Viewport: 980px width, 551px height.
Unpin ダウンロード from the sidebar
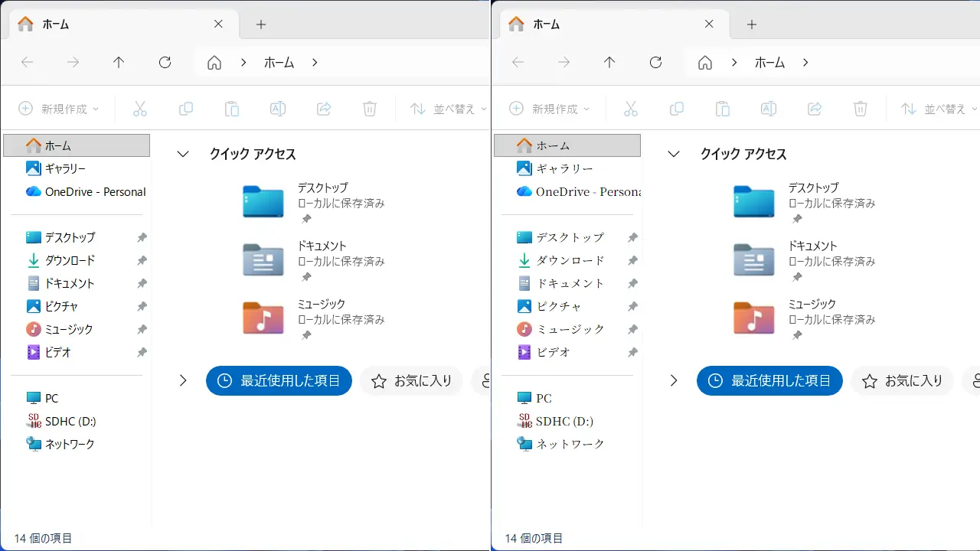pyautogui.click(x=141, y=260)
